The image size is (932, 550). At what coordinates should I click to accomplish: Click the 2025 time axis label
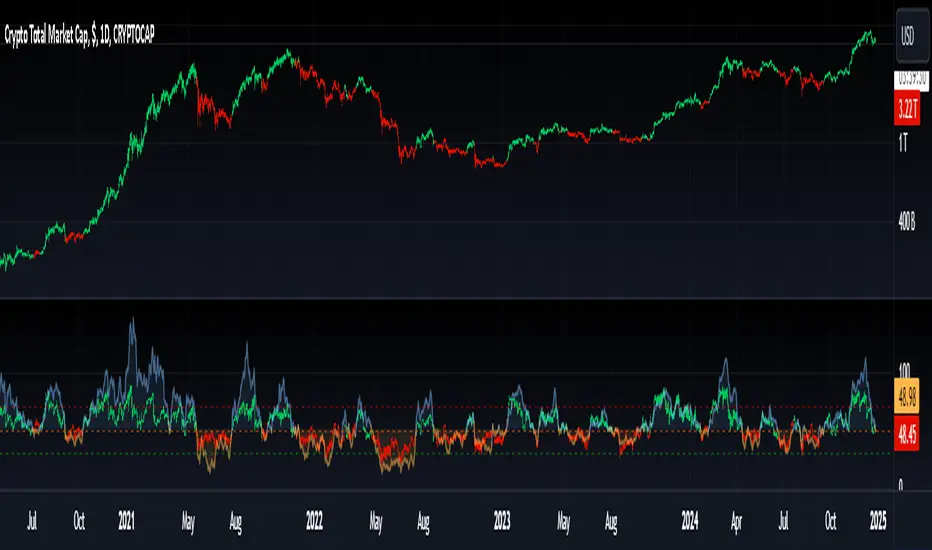click(x=878, y=521)
